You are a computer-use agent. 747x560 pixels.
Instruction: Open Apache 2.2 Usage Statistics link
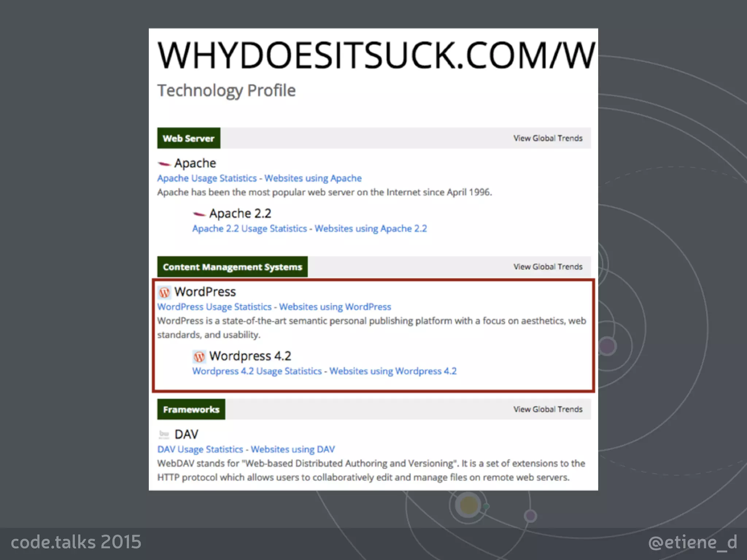pyautogui.click(x=250, y=229)
